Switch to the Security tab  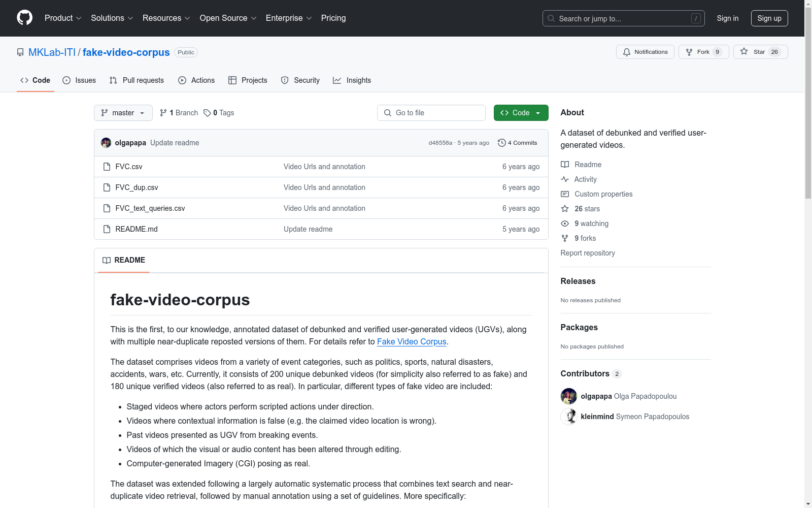[300, 80]
